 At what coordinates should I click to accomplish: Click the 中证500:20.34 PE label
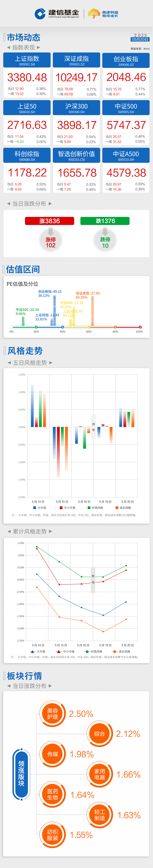pyautogui.click(x=27, y=312)
